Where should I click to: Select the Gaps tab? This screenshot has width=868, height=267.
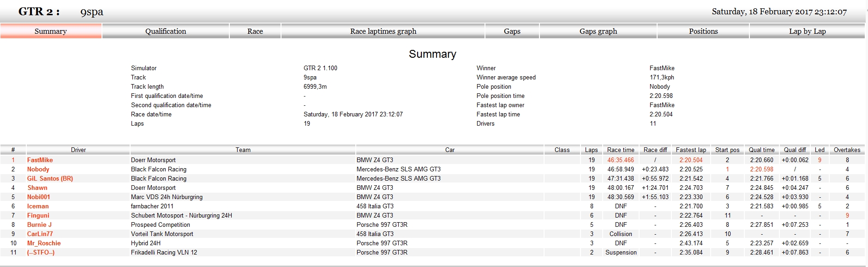pos(512,31)
